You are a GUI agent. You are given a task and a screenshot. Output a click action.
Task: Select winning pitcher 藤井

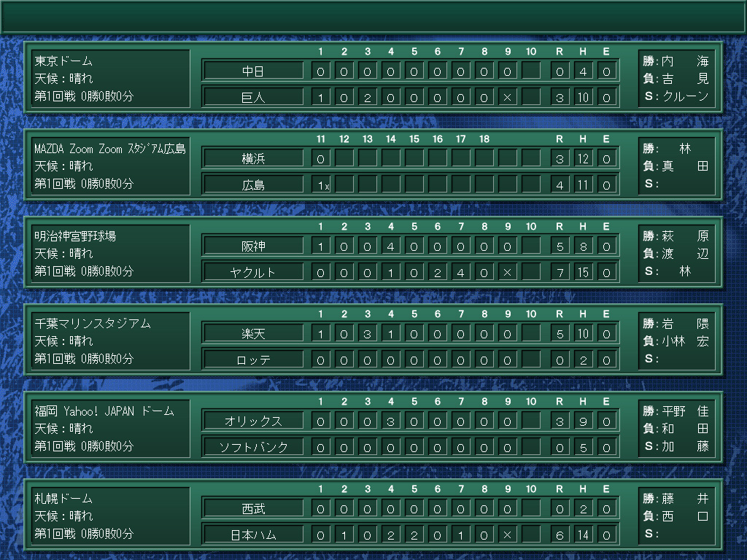pyautogui.click(x=685, y=499)
